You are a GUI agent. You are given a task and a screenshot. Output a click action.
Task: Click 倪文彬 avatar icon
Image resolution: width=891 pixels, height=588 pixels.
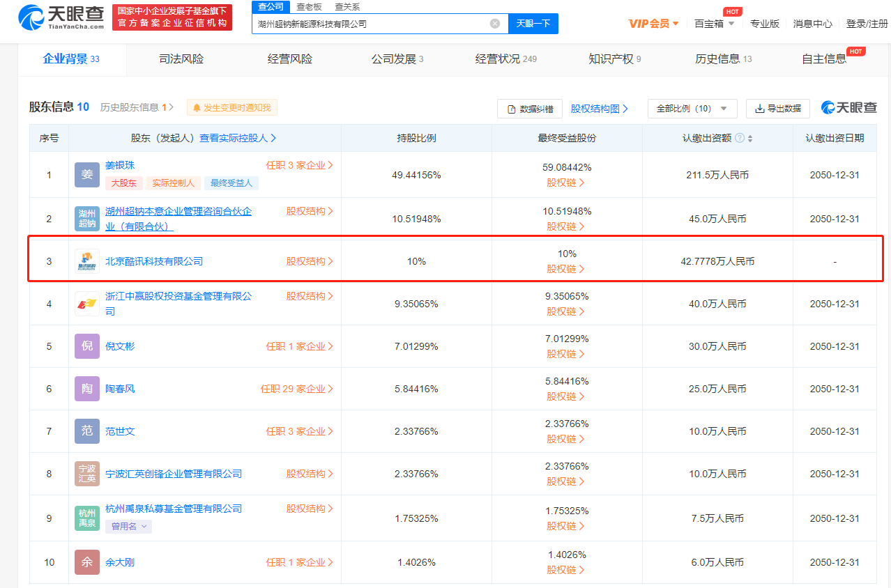pyautogui.click(x=87, y=346)
